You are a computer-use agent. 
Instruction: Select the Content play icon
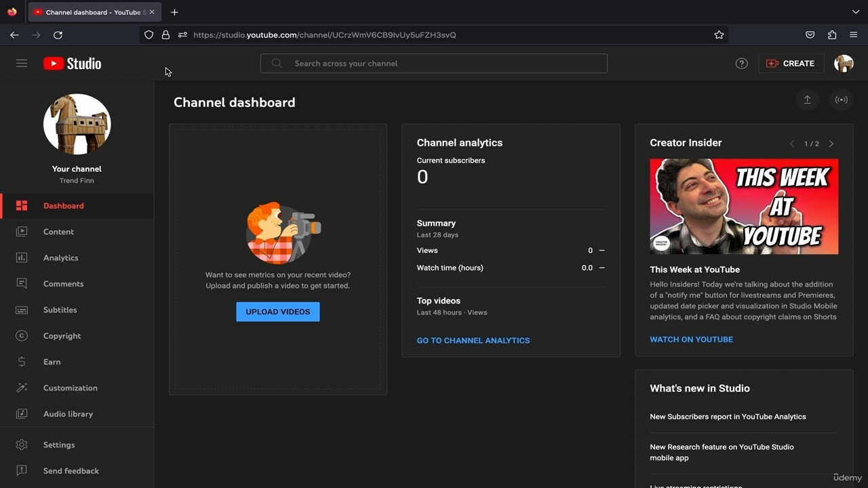point(22,231)
